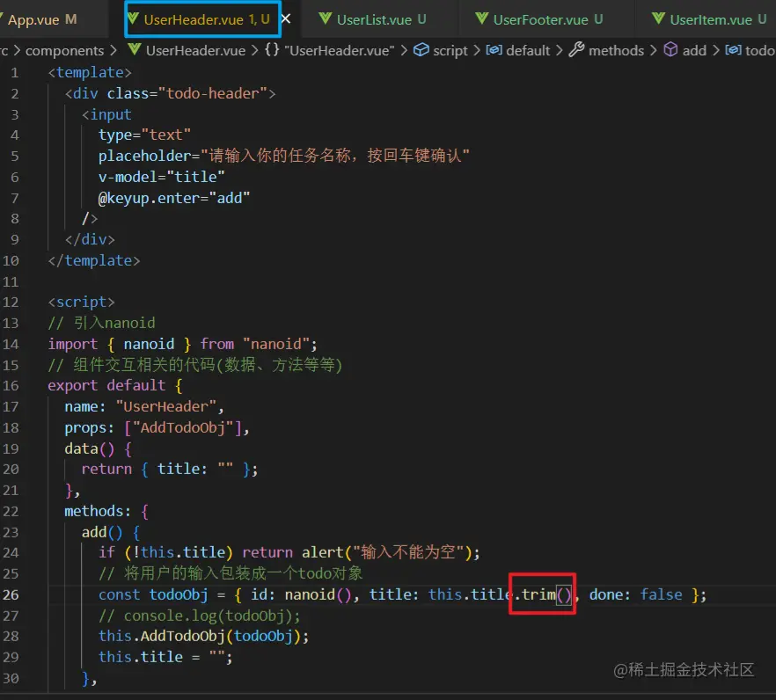Image resolution: width=776 pixels, height=700 pixels.
Task: Click line number 26 in the gutter
Action: pyautogui.click(x=11, y=594)
